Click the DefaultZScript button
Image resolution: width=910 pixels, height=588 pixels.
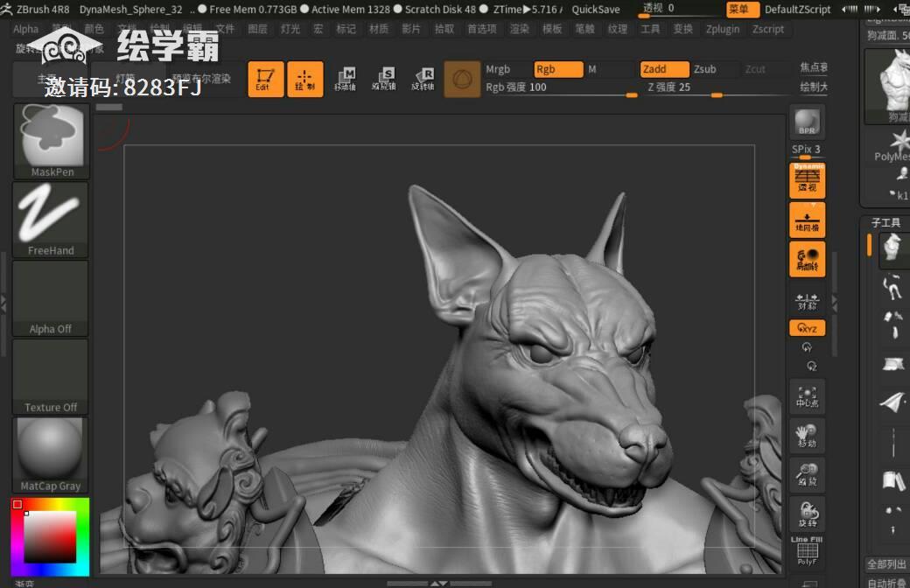(x=797, y=10)
